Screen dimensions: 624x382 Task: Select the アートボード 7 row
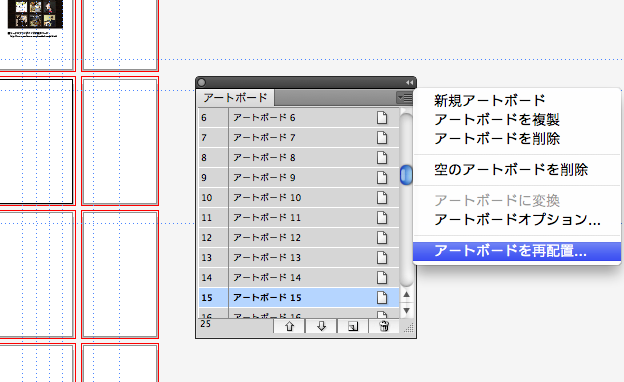[299, 138]
